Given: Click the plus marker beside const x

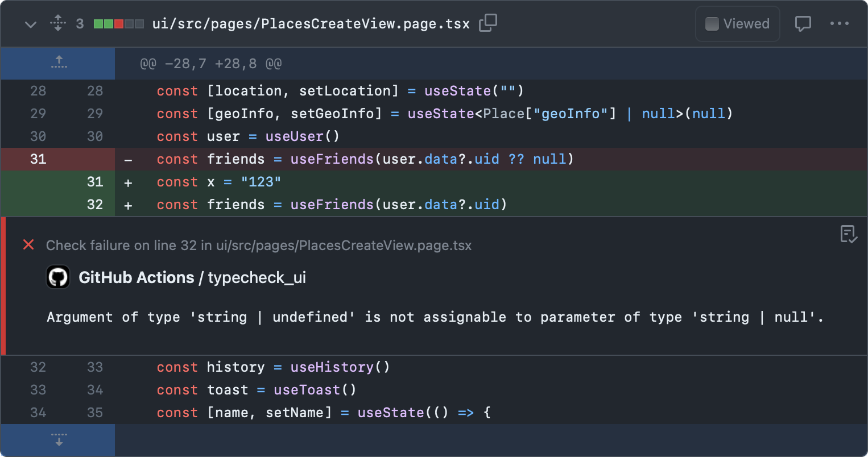Looking at the screenshot, I should (128, 182).
